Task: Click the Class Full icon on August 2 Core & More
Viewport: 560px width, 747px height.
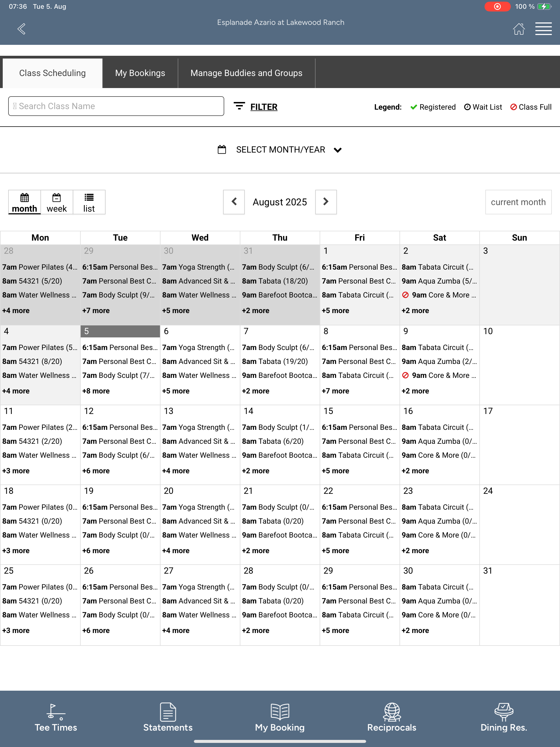Action: [x=405, y=295]
